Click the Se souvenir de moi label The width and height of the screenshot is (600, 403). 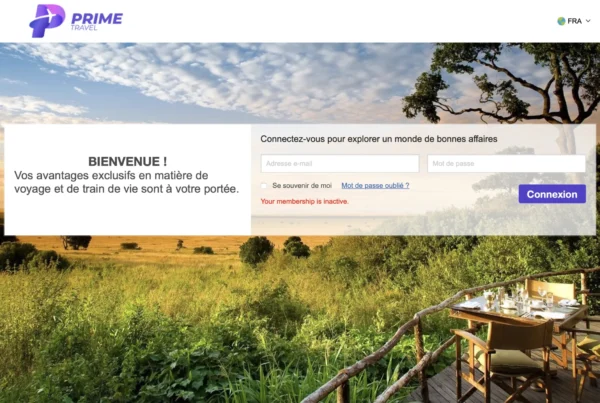pyautogui.click(x=302, y=186)
